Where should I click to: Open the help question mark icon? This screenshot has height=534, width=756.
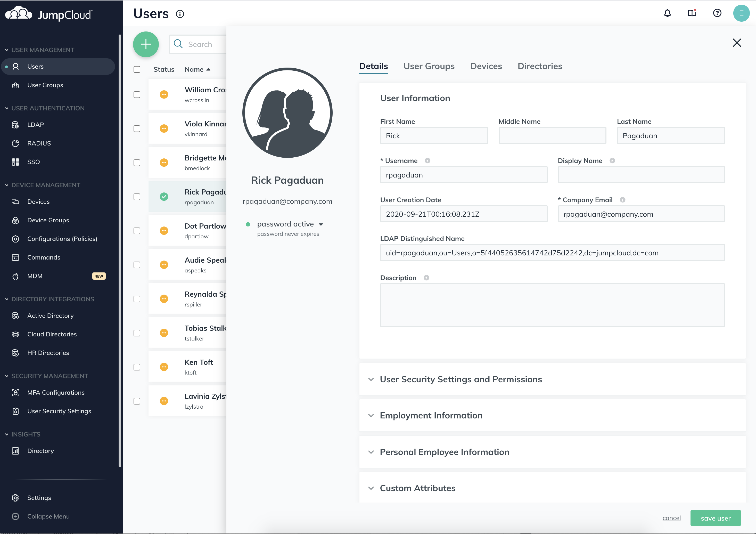pos(717,13)
